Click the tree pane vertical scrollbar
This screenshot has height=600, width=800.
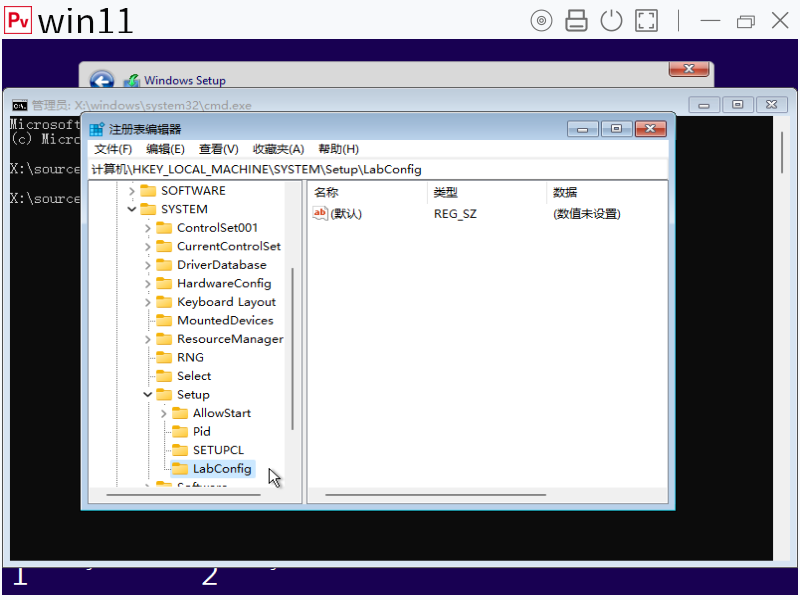point(292,349)
